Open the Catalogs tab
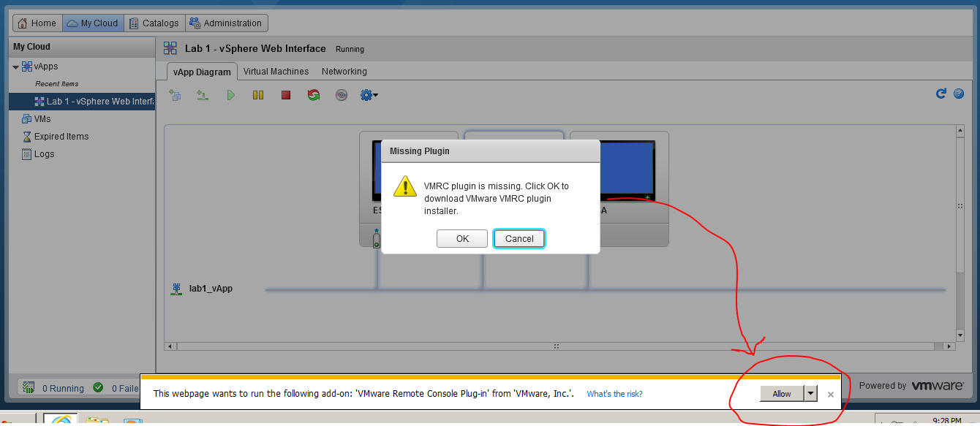 154,23
